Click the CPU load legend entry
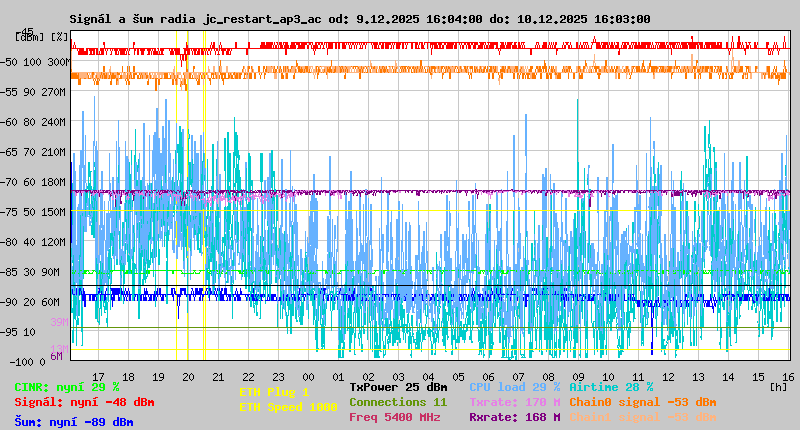Screen dimensions: 800x430 pyautogui.click(x=514, y=386)
